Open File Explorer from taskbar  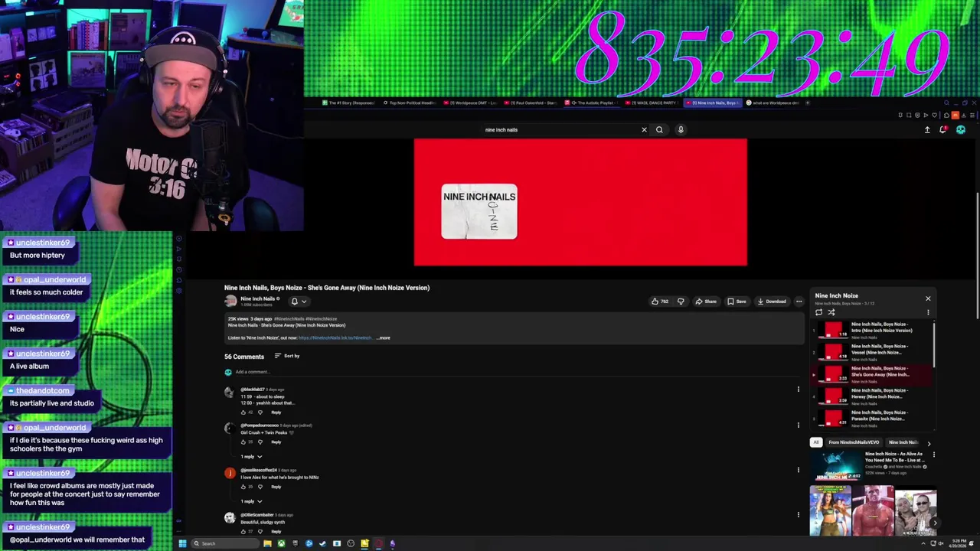(267, 543)
